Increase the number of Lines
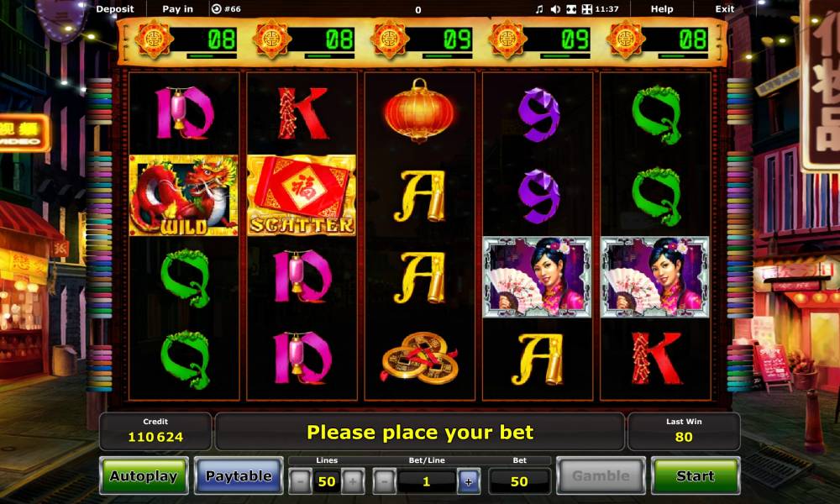This screenshot has width=840, height=504. (x=353, y=481)
